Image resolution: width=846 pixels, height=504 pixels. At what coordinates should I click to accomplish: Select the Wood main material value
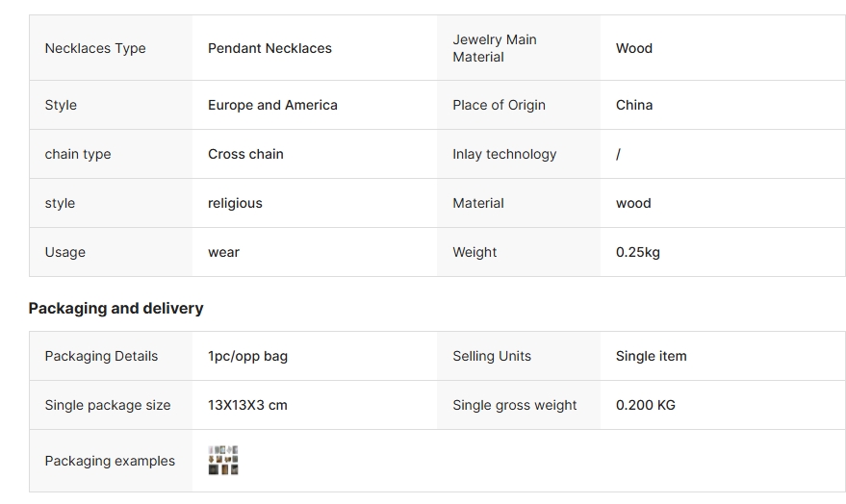634,48
